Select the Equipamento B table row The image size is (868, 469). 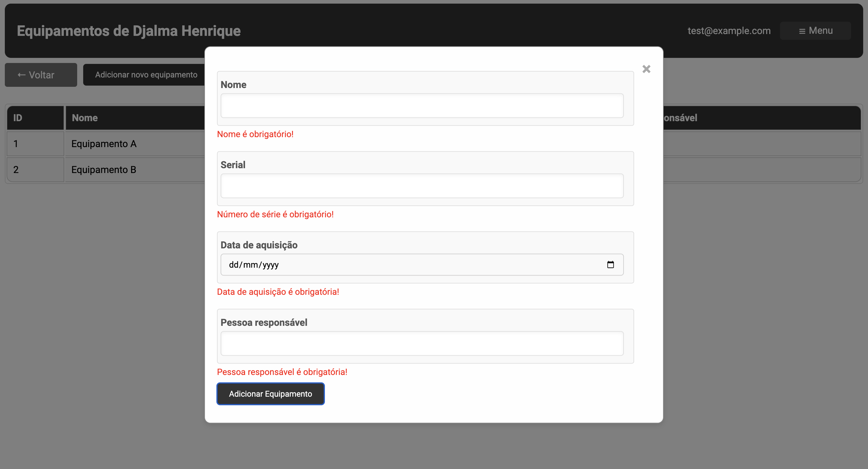click(103, 169)
